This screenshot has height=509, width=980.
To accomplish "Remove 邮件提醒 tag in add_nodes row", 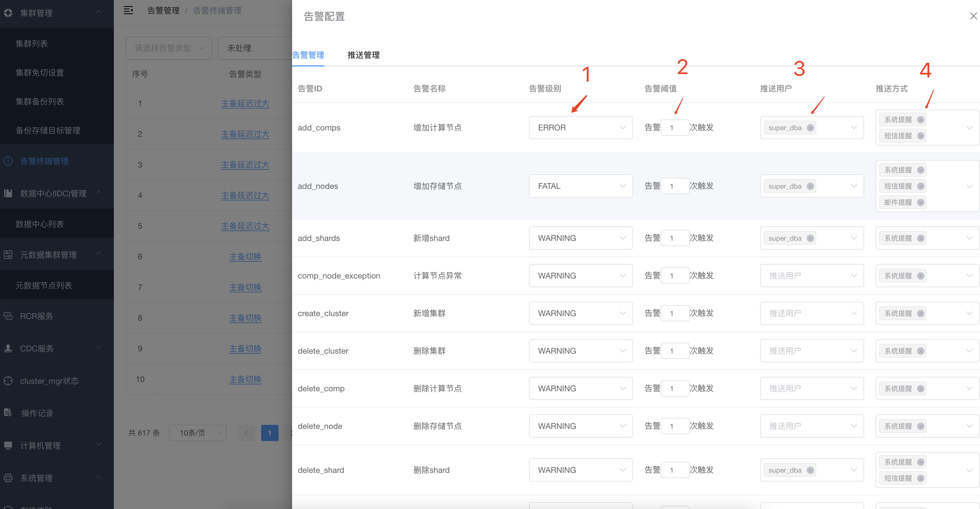I will click(920, 202).
